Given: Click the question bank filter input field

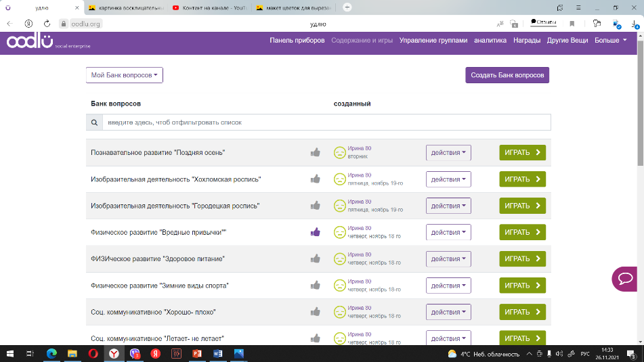Looking at the screenshot, I should [x=326, y=122].
